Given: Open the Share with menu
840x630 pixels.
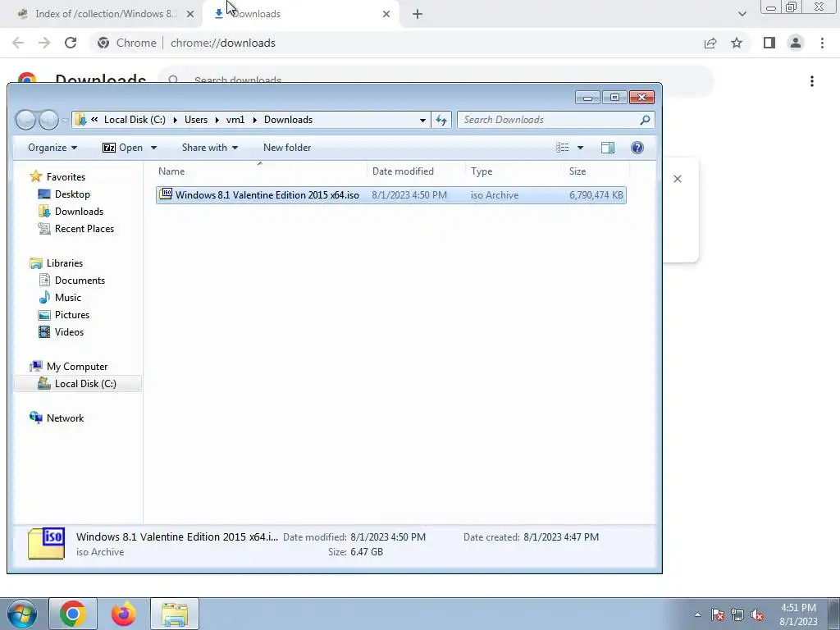Looking at the screenshot, I should [x=209, y=148].
